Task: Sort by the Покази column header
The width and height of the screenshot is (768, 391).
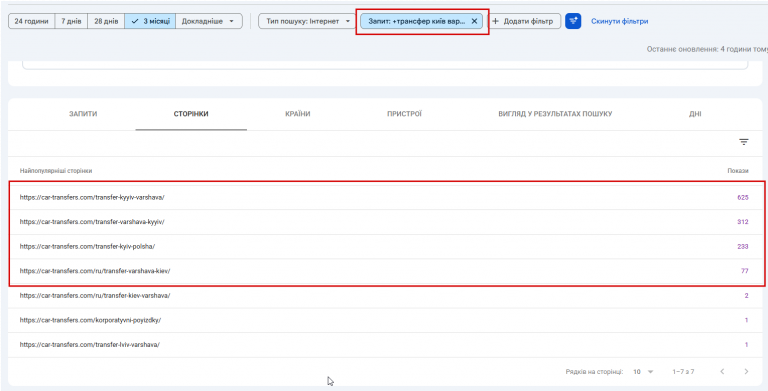Action: (738, 171)
